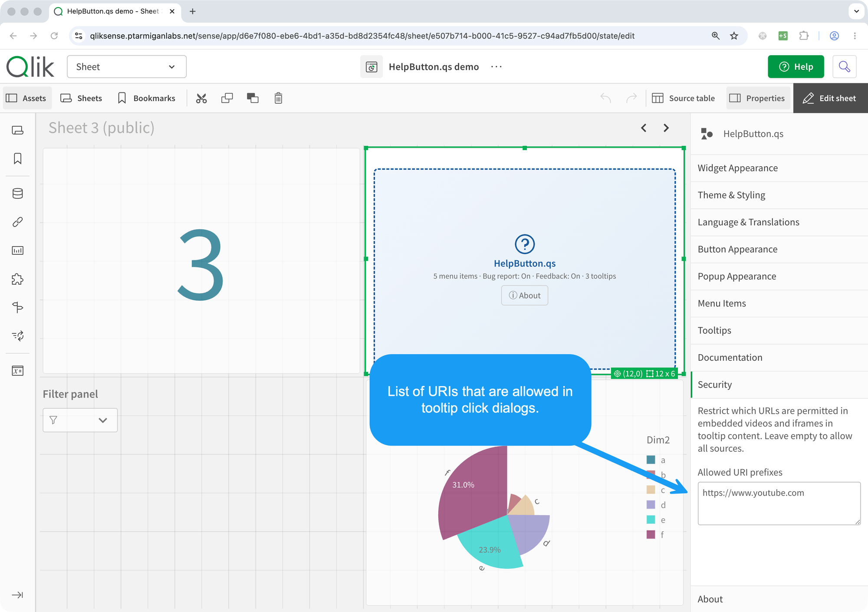Open a new browser tab
868x612 pixels.
pyautogui.click(x=193, y=11)
